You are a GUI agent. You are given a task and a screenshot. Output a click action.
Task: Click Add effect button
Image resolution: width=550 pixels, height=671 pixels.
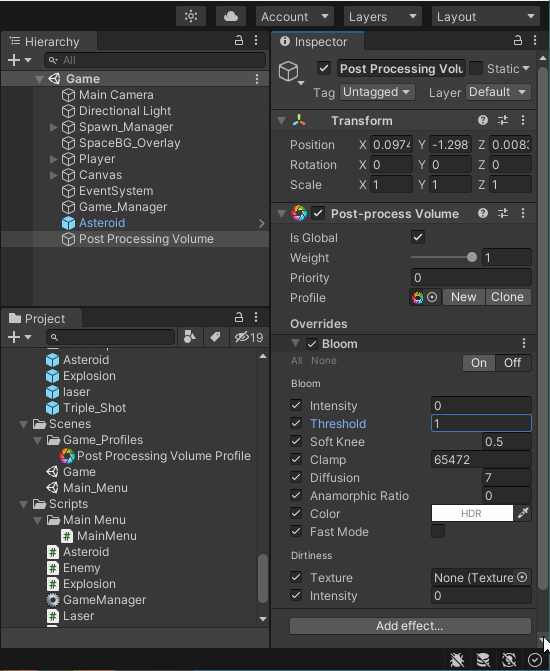[410, 626]
